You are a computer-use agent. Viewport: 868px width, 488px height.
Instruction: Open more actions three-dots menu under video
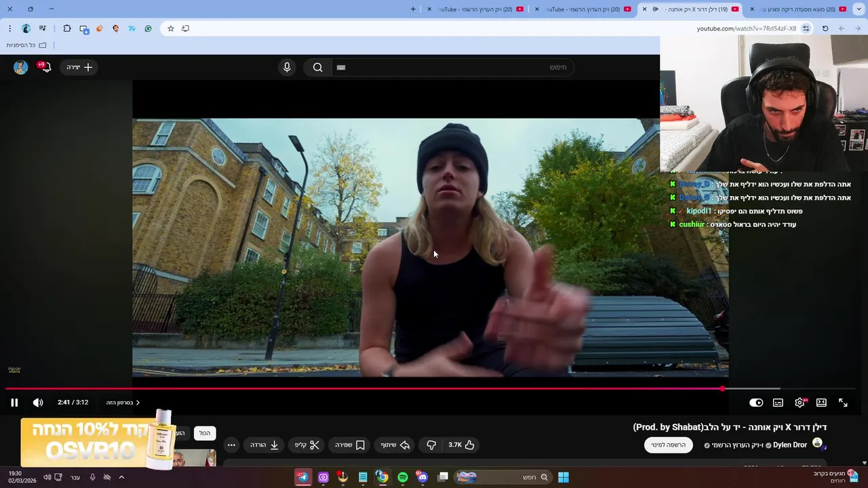[x=231, y=445]
